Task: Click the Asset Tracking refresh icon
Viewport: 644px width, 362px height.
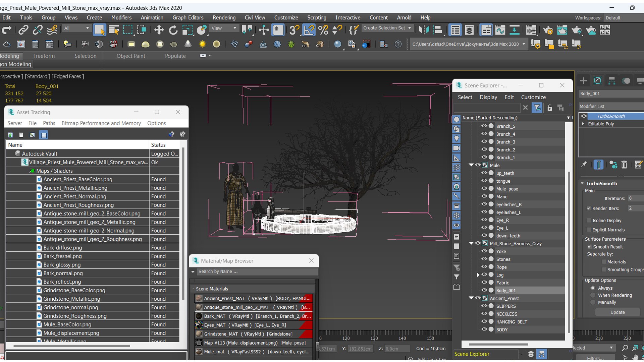Action: point(10,135)
